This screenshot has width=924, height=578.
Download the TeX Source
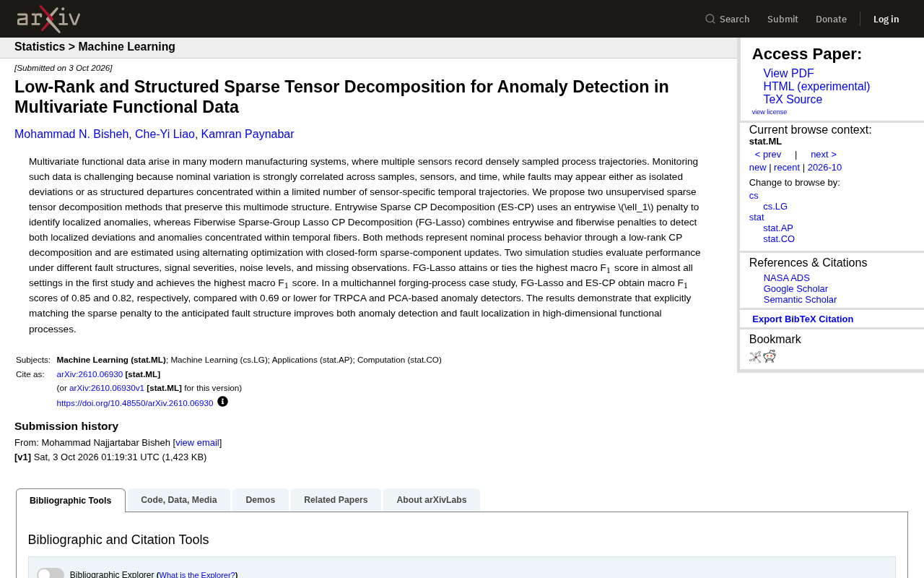793,100
